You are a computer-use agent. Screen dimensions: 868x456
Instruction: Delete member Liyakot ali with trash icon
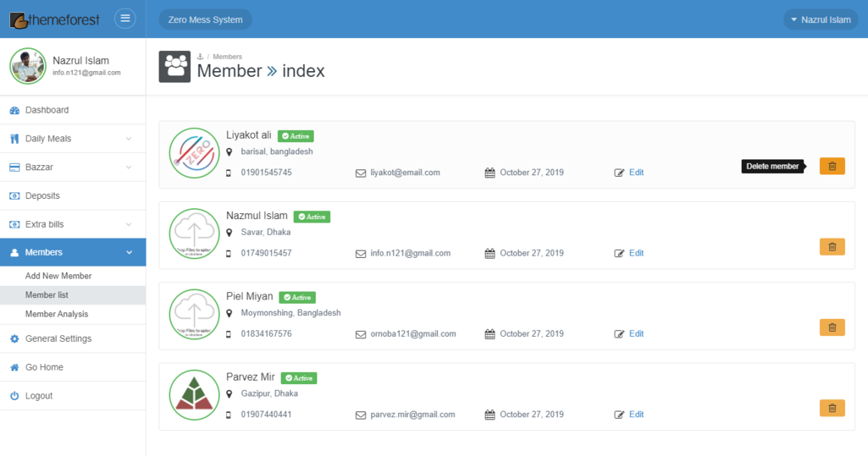(832, 166)
